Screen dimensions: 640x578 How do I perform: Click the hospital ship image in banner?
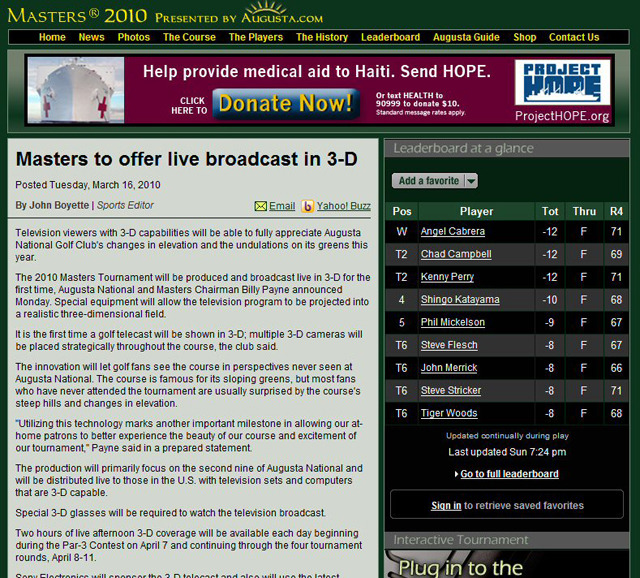click(80, 90)
